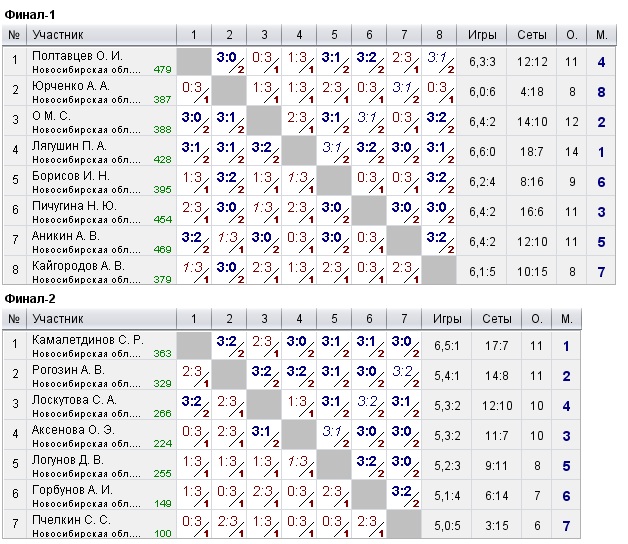
Task: Select player name 'Логунов Д. В.'
Action: coord(68,460)
